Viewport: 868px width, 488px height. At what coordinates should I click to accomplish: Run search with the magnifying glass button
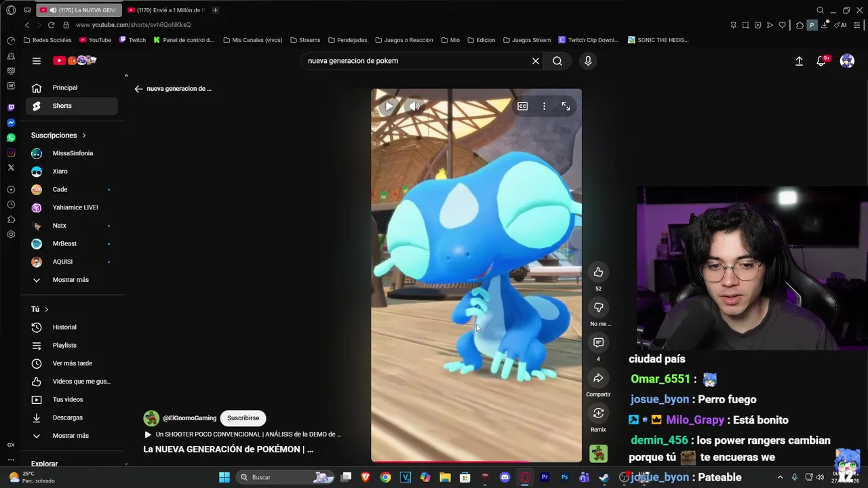(557, 61)
